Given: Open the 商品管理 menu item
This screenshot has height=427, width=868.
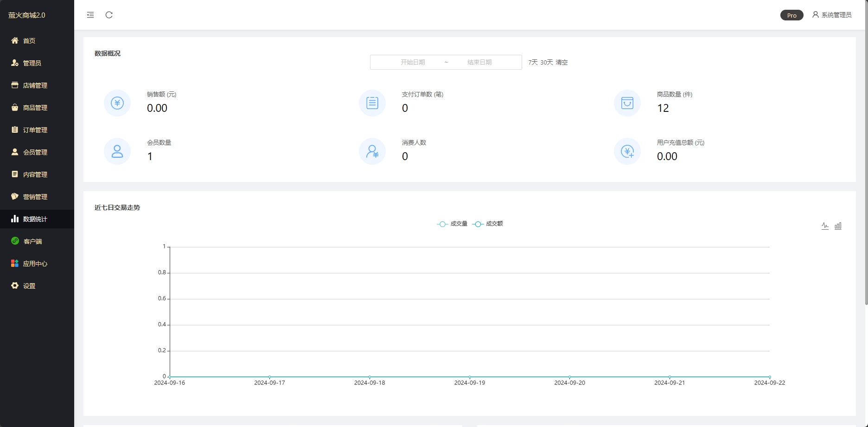Looking at the screenshot, I should click(37, 108).
